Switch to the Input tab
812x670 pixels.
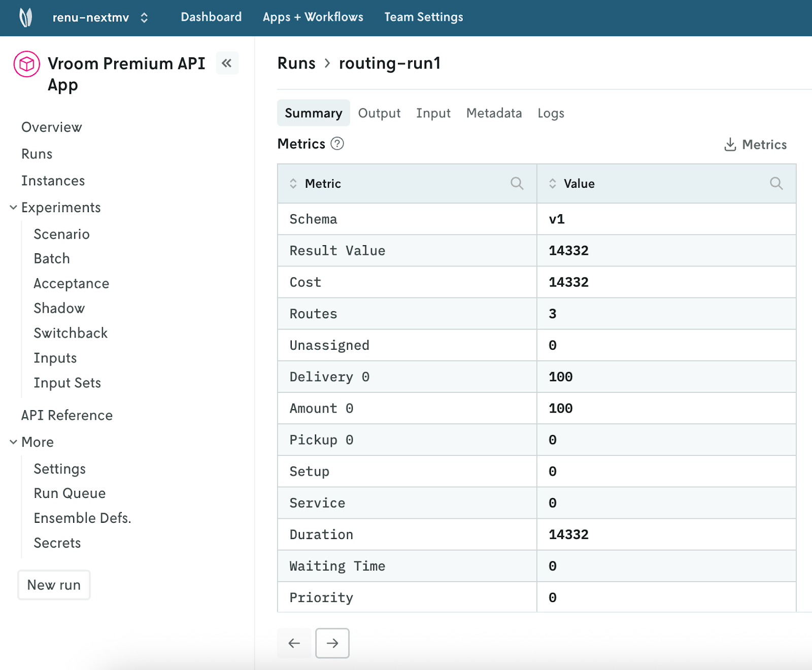(x=433, y=113)
